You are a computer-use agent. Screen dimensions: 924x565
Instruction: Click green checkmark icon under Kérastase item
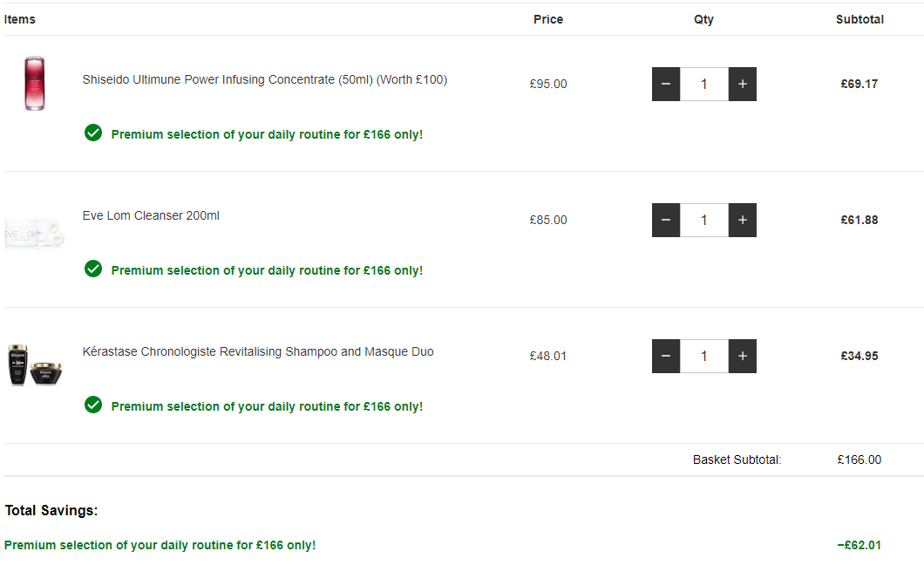click(93, 405)
